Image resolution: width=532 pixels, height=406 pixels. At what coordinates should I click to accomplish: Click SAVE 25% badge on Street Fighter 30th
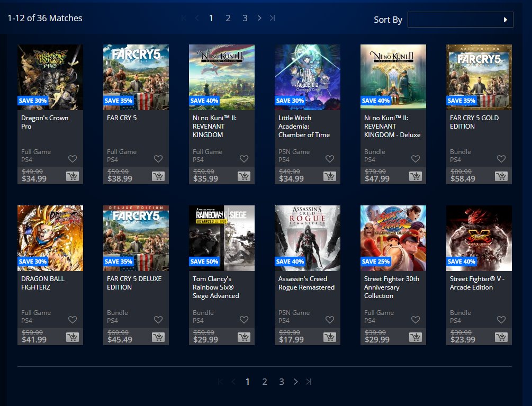click(376, 261)
